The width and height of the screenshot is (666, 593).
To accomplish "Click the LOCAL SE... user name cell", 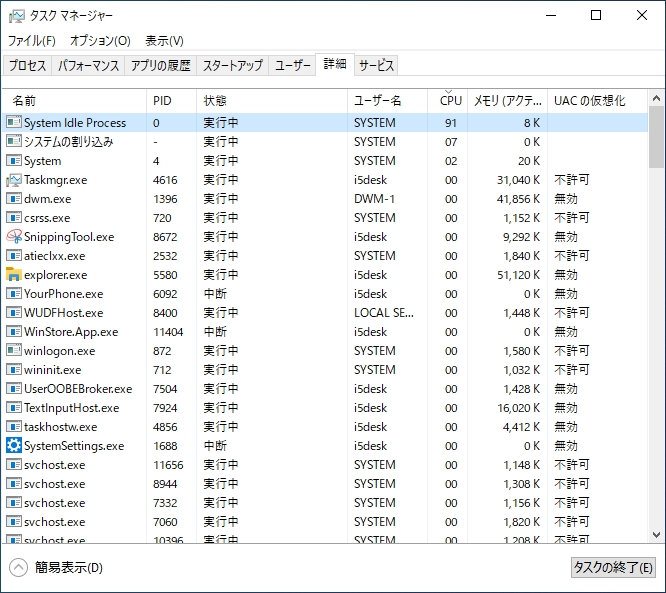I will (x=384, y=313).
